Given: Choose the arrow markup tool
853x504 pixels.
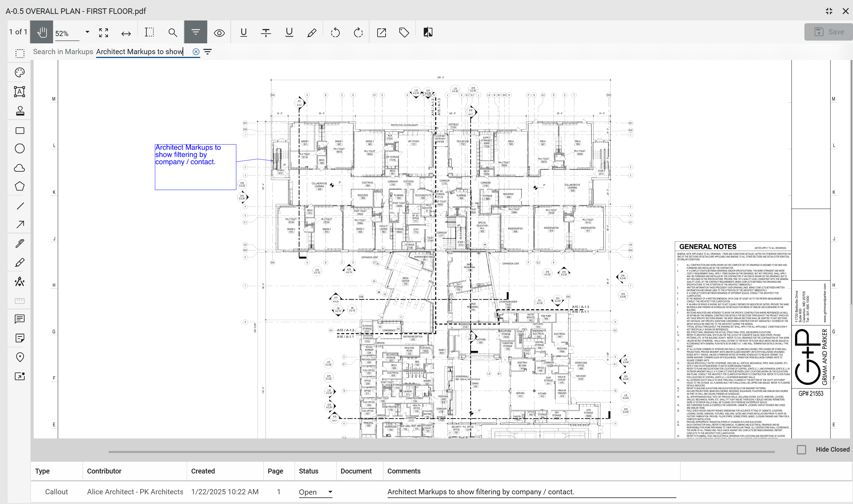Looking at the screenshot, I should click(x=20, y=224).
